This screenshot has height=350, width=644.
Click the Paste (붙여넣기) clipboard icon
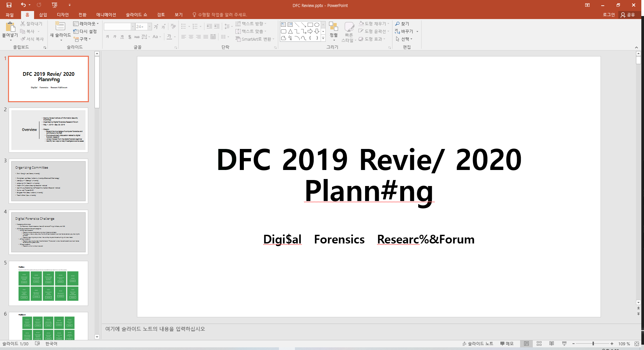point(10,26)
